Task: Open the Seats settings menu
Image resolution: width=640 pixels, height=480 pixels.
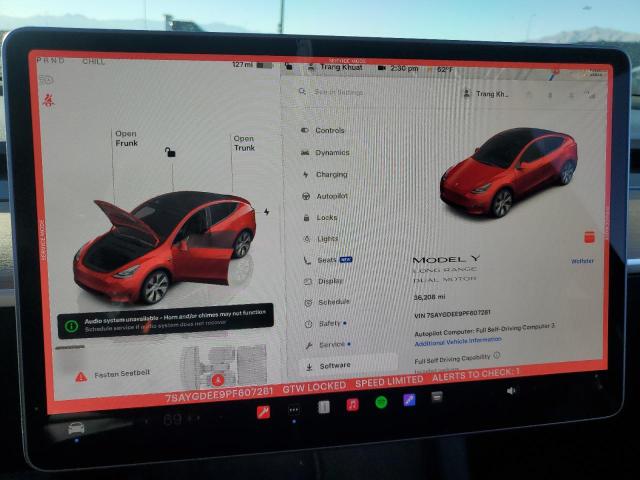Action: pos(328,260)
